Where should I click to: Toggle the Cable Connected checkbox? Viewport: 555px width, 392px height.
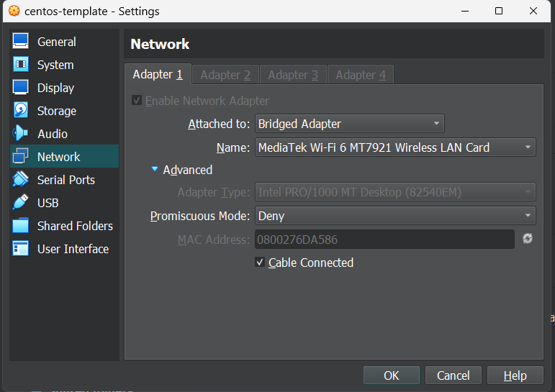click(260, 263)
